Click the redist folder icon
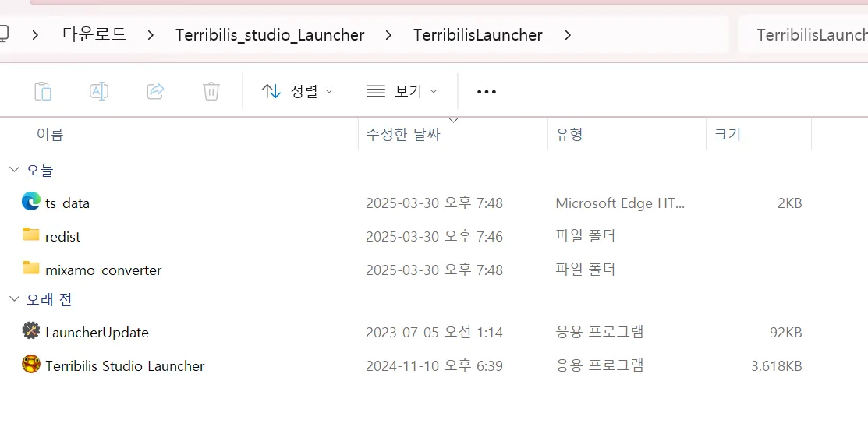 click(x=31, y=235)
